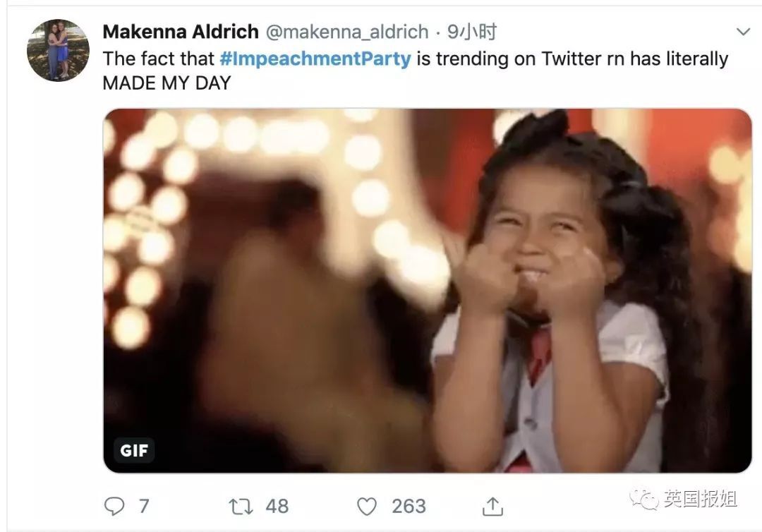This screenshot has height=532, width=762.
Task: Click the GIF badge on the media
Action: click(134, 450)
